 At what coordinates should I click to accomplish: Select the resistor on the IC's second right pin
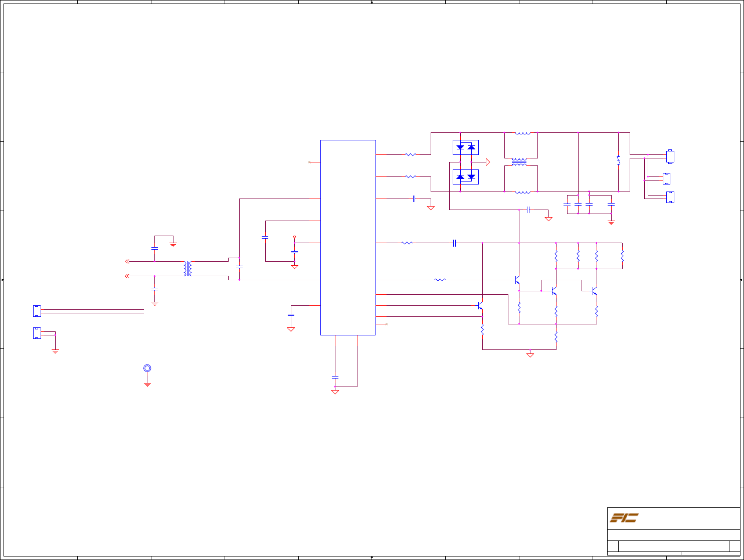click(411, 177)
